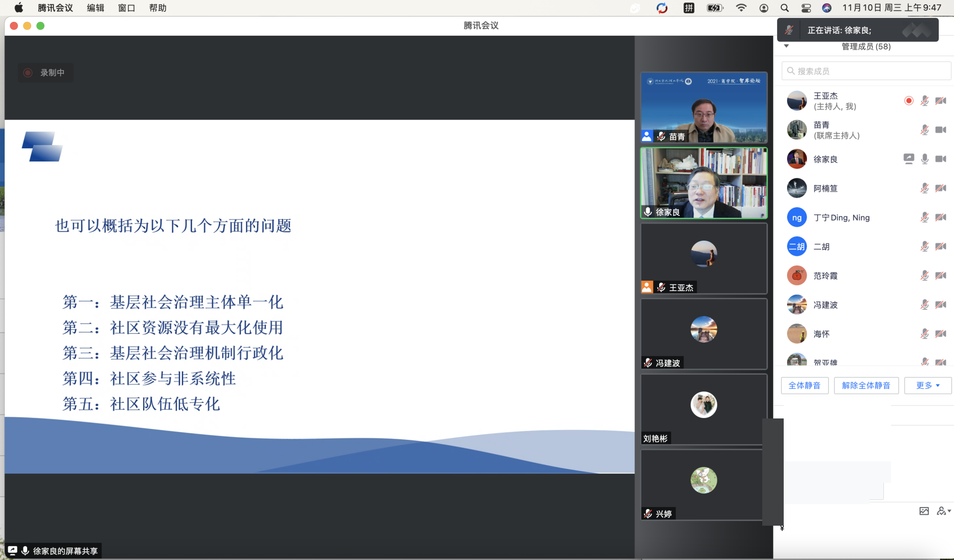Open the 编辑 menu
The image size is (954, 560).
pos(95,8)
